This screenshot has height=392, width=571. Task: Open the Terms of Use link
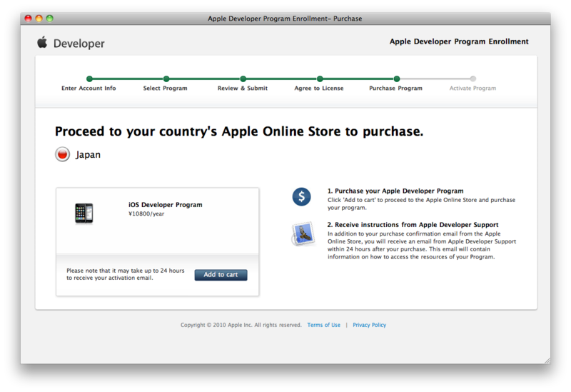(324, 325)
